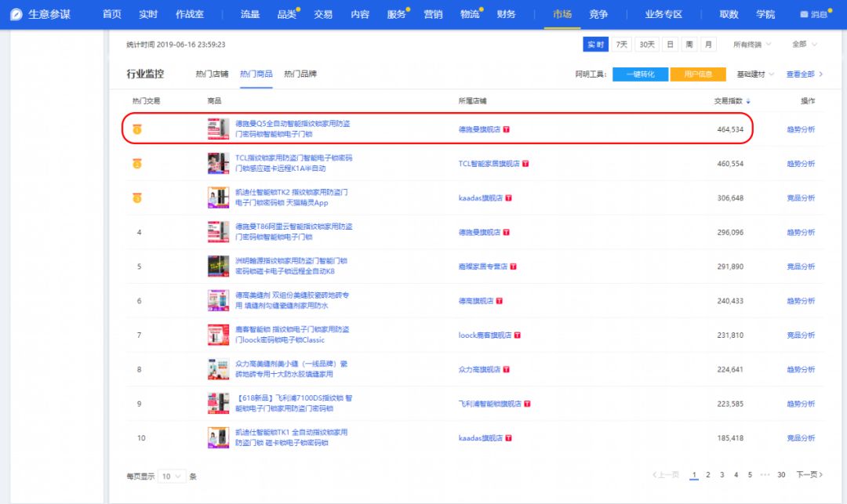Open the 首页 menu item
Image resolution: width=847 pixels, height=504 pixels.
click(x=112, y=15)
